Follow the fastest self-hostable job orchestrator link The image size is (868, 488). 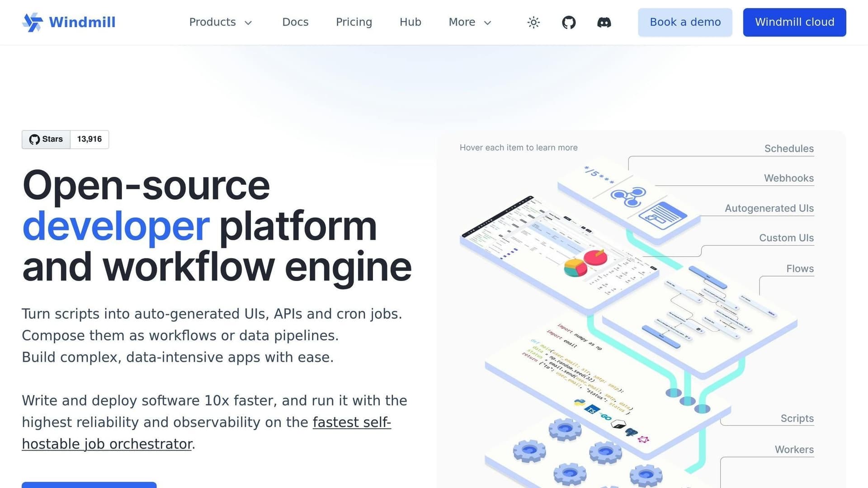[x=351, y=422]
